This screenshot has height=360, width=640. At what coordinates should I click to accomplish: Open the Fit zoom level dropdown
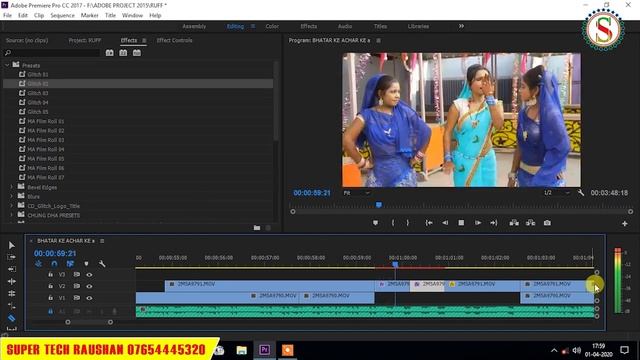[x=357, y=193]
